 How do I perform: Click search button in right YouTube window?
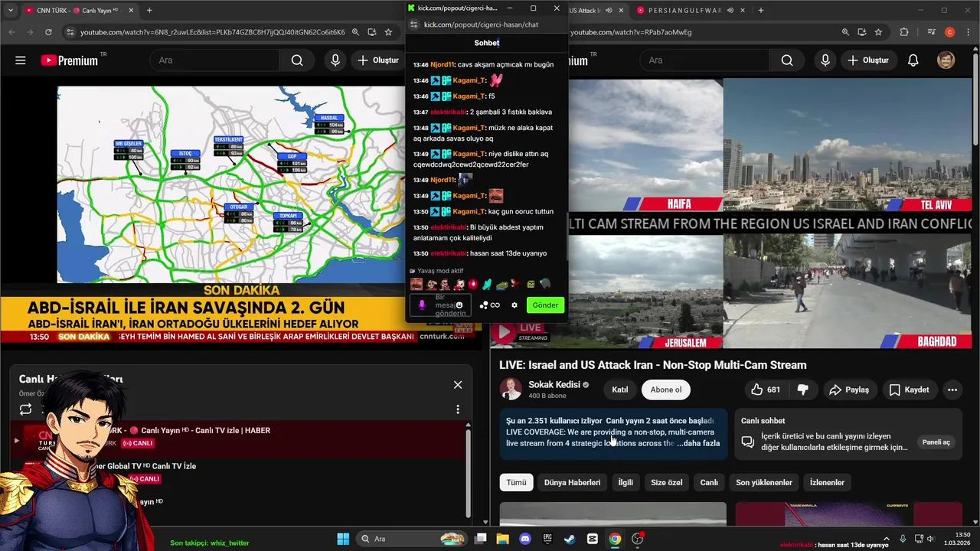coord(787,60)
